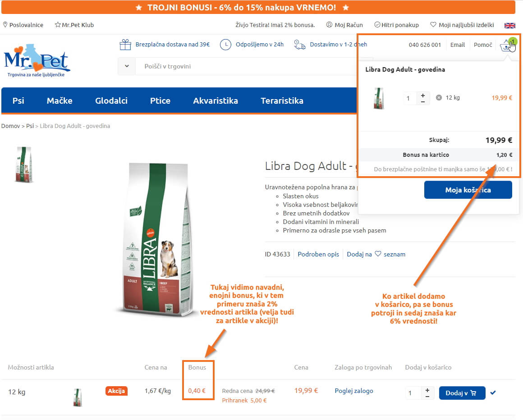Open the Podroben opis link
This screenshot has height=420, width=523.
click(318, 254)
